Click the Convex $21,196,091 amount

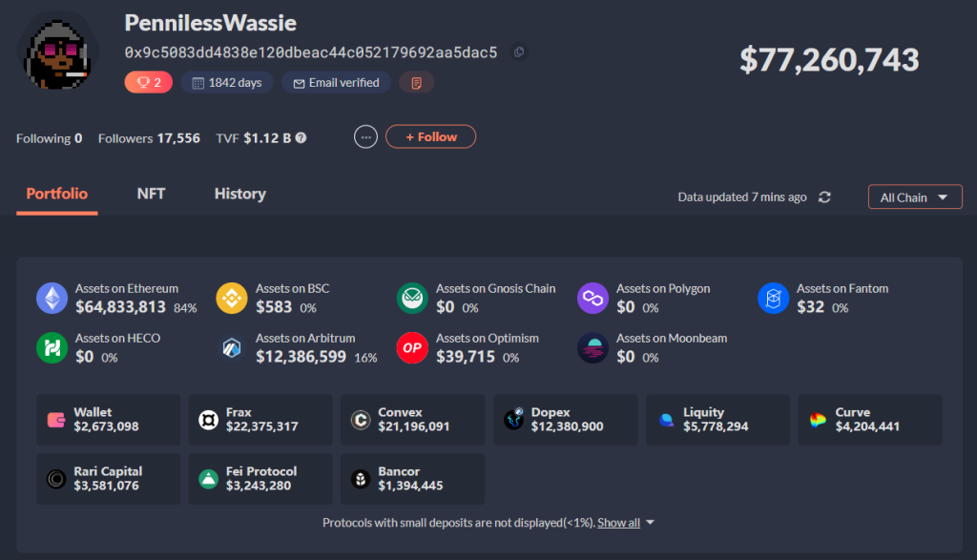point(414,426)
